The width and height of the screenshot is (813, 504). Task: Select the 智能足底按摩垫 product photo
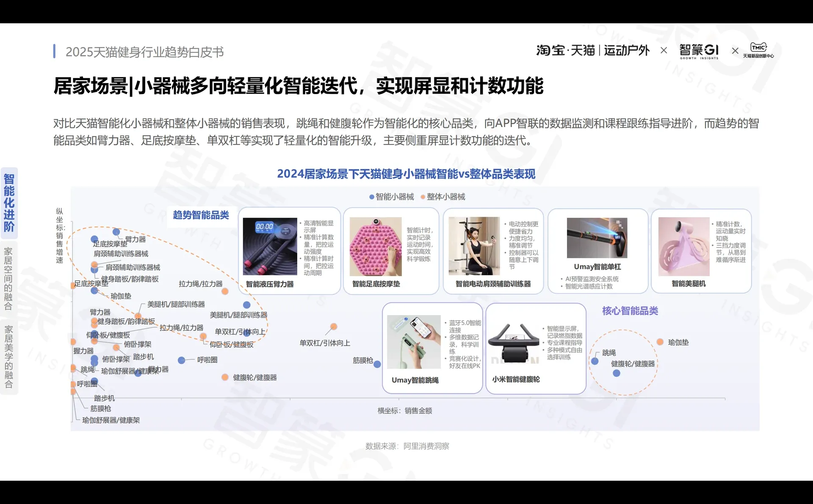tap(375, 246)
